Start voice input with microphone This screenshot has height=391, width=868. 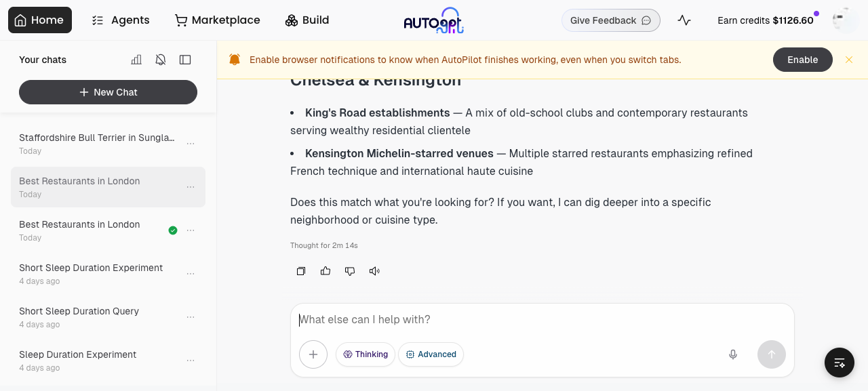point(733,354)
